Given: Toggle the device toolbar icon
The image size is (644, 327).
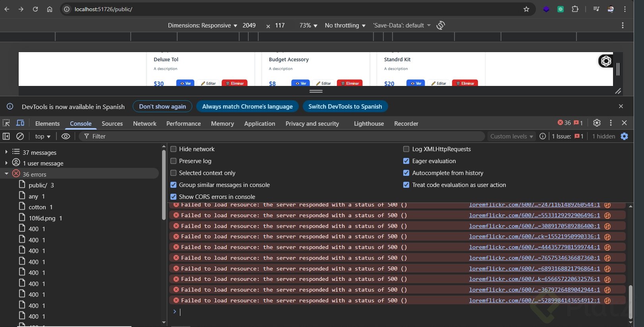Looking at the screenshot, I should (20, 123).
